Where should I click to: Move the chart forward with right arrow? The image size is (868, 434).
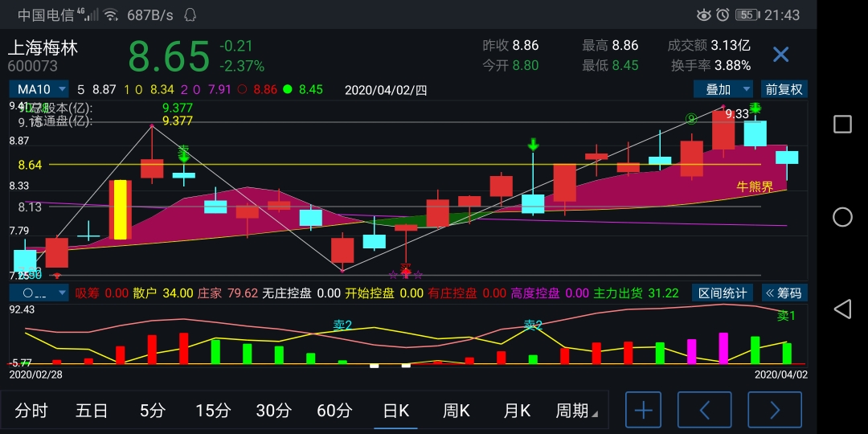coord(775,410)
